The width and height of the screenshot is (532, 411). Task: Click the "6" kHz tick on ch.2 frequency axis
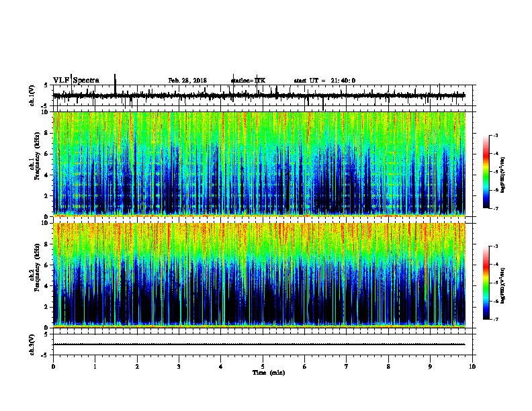[47, 265]
